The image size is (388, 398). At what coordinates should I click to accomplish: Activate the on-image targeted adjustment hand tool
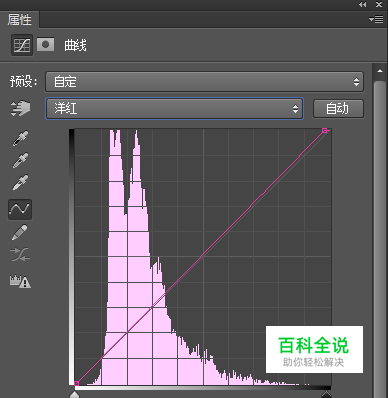point(20,108)
